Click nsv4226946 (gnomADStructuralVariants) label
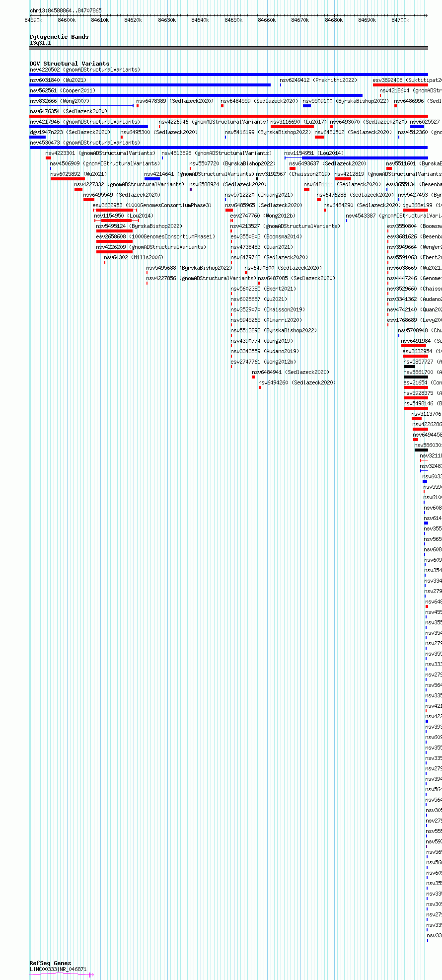This screenshot has height=980, width=442. (x=214, y=122)
